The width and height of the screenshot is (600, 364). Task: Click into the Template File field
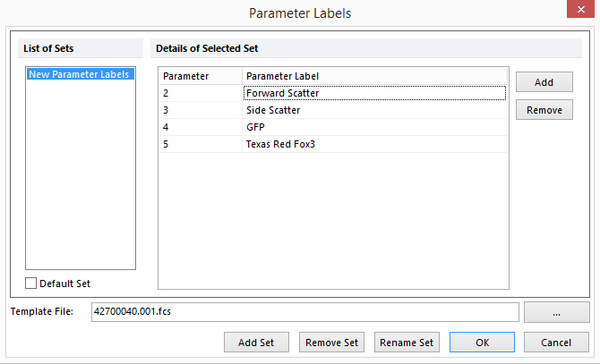click(304, 312)
